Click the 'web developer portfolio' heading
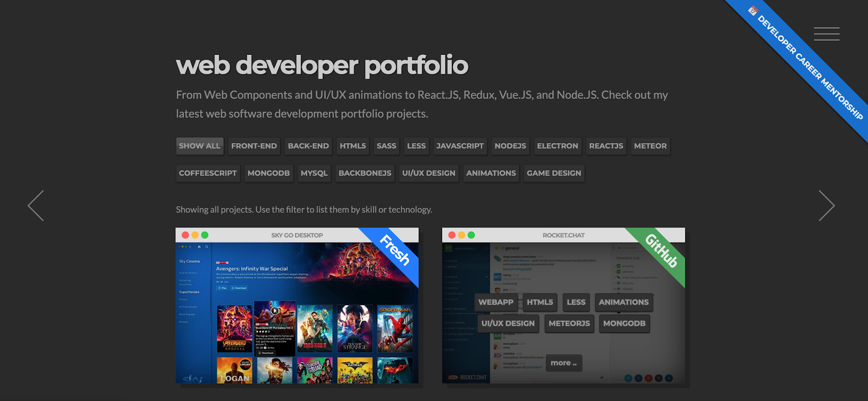The image size is (868, 401). [322, 66]
